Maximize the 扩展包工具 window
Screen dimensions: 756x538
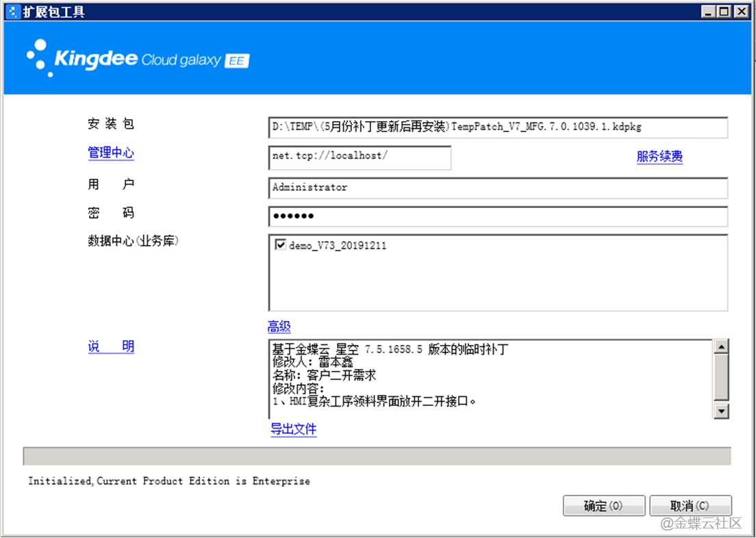click(724, 12)
